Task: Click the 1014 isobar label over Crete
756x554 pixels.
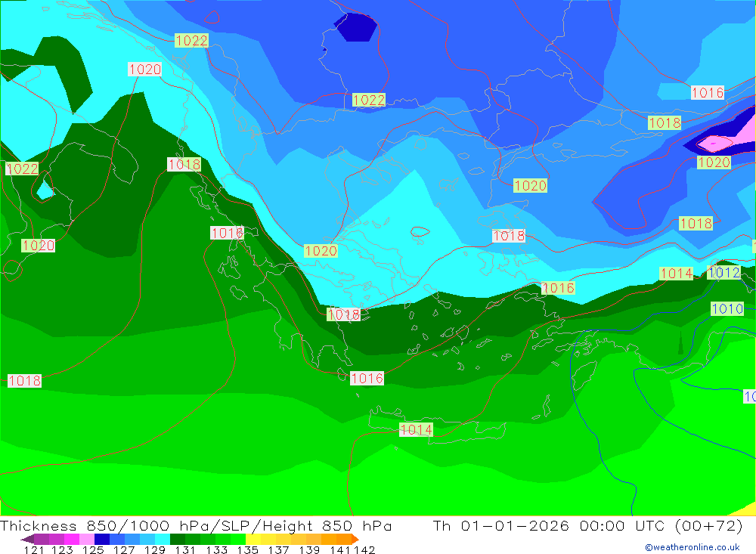Action: click(416, 429)
